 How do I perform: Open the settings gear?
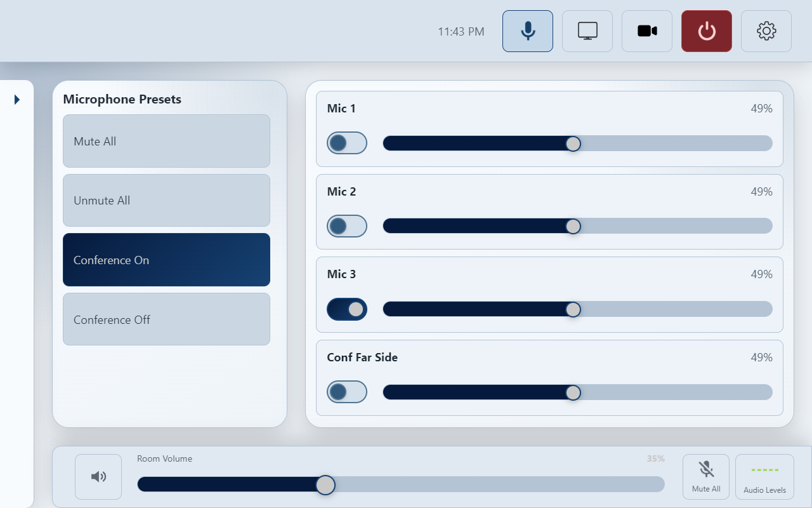[766, 31]
